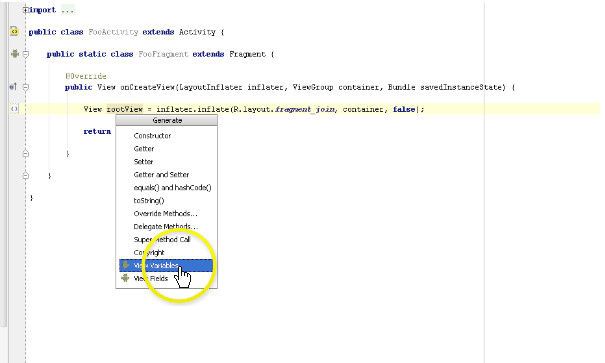Click the FooFragment class name

163,54
